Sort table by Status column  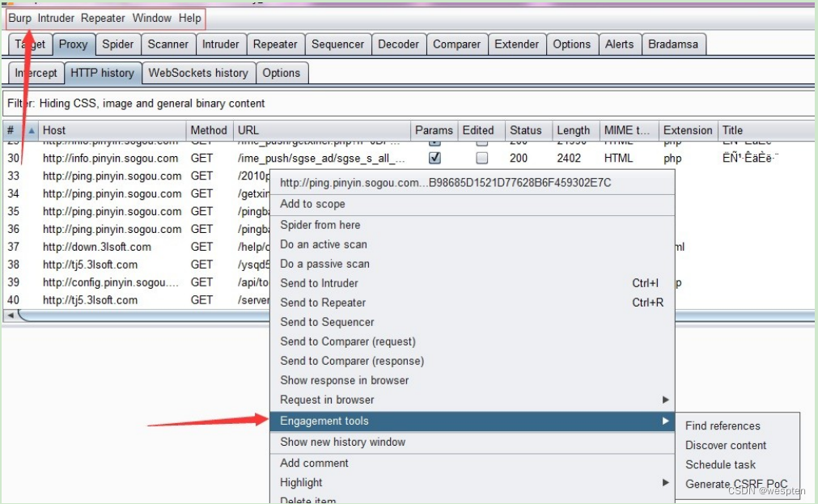(528, 130)
